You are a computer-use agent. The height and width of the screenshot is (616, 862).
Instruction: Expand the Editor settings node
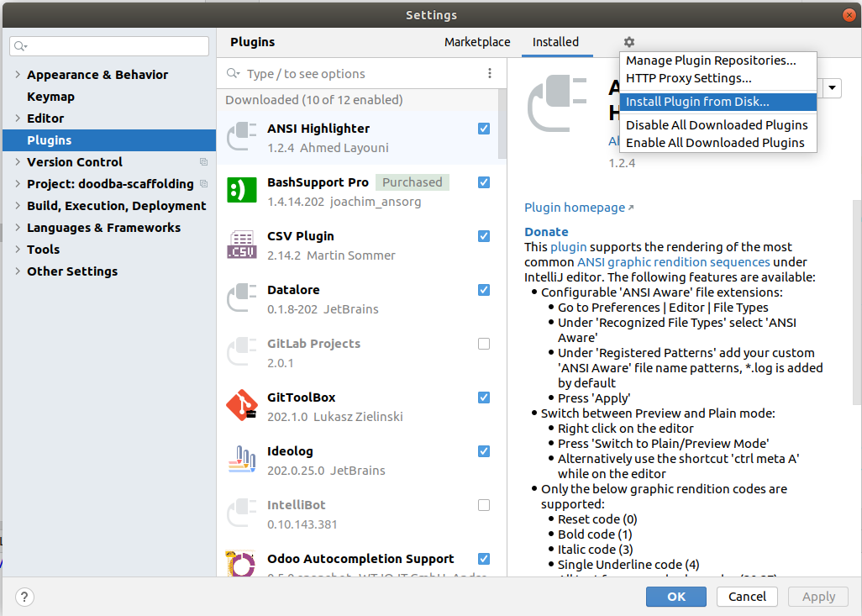(x=18, y=118)
